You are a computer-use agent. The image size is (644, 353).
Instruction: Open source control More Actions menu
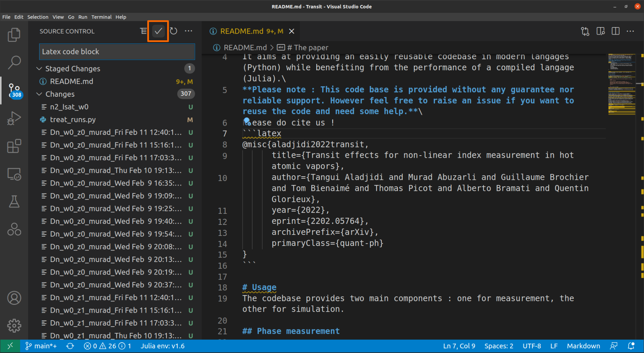[189, 31]
